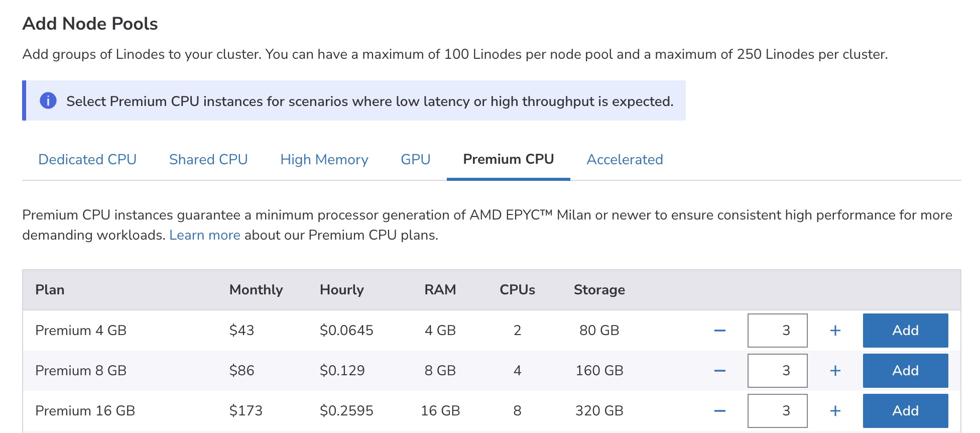The height and width of the screenshot is (433, 980).
Task: Go to the GPU plans tab
Action: point(416,160)
